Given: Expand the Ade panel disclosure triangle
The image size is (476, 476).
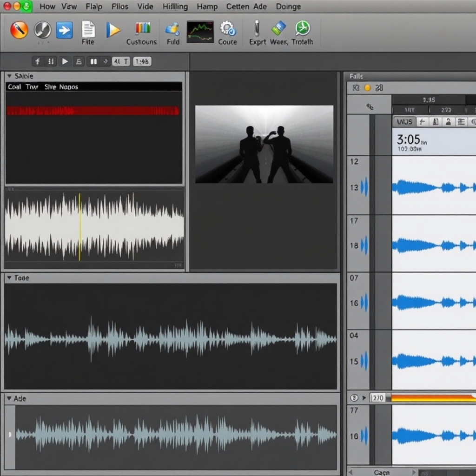Looking at the screenshot, I should (8, 398).
